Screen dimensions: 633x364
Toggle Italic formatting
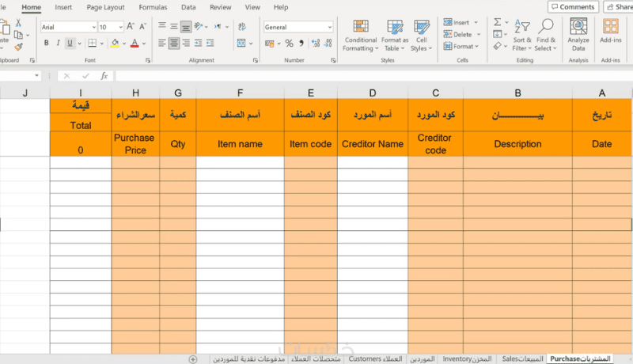click(x=58, y=44)
